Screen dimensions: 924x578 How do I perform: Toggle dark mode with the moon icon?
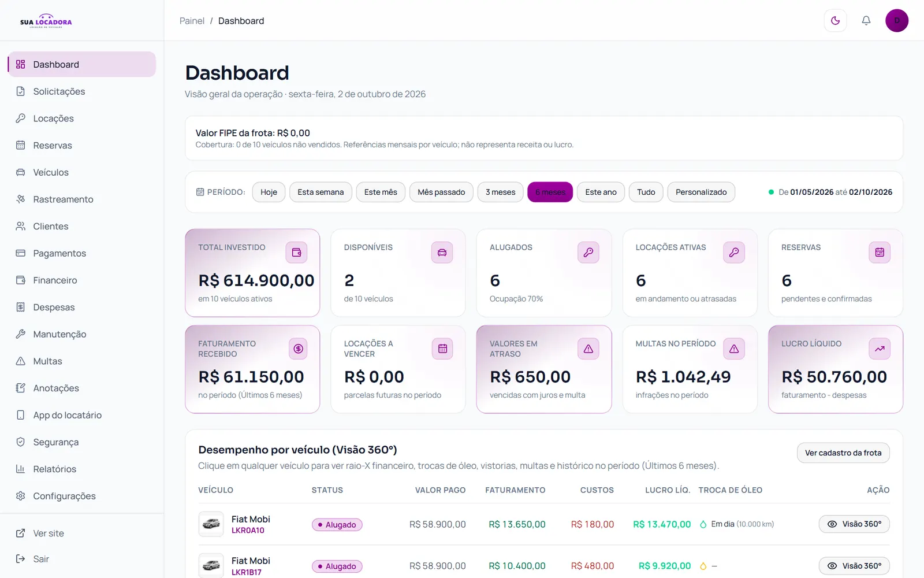click(835, 21)
